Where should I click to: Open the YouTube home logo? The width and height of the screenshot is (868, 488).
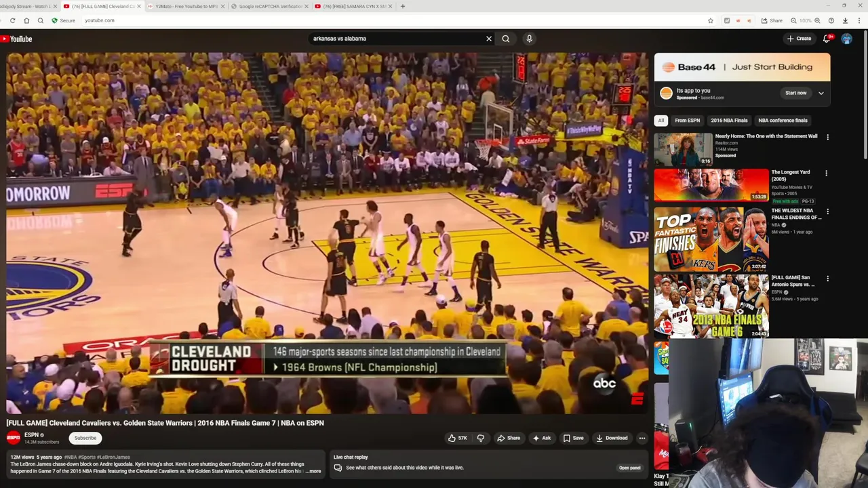tap(16, 39)
